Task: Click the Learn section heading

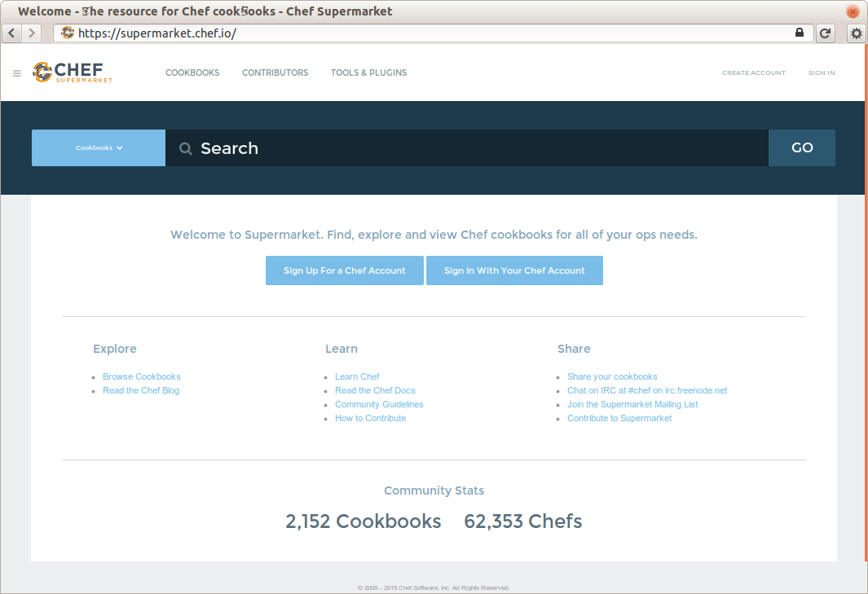Action: [341, 349]
